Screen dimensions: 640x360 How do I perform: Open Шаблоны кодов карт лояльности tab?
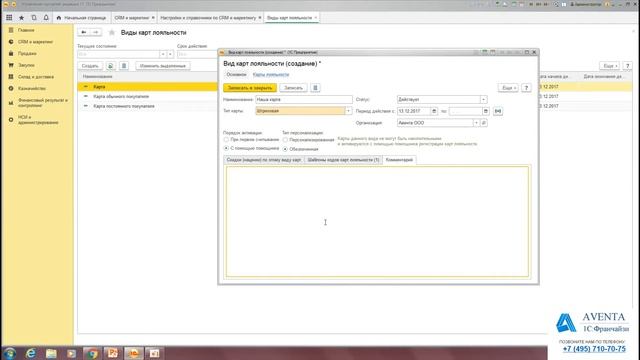pyautogui.click(x=343, y=160)
